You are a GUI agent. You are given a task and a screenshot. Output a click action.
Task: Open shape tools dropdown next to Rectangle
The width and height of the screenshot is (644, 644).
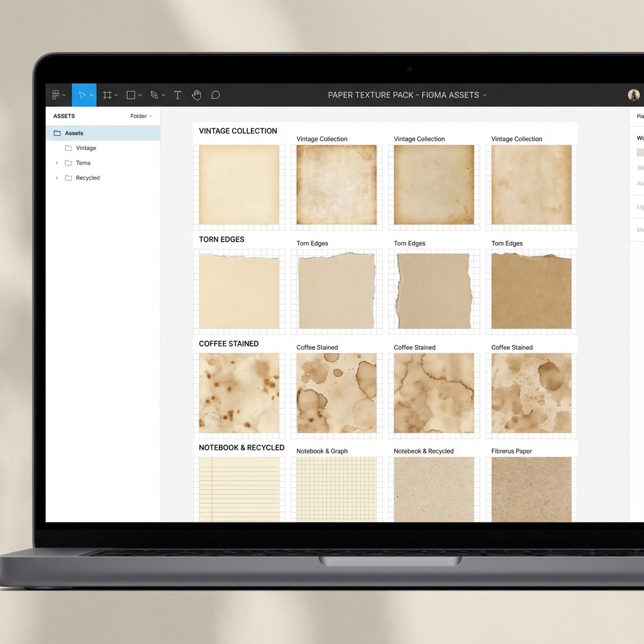(140, 95)
